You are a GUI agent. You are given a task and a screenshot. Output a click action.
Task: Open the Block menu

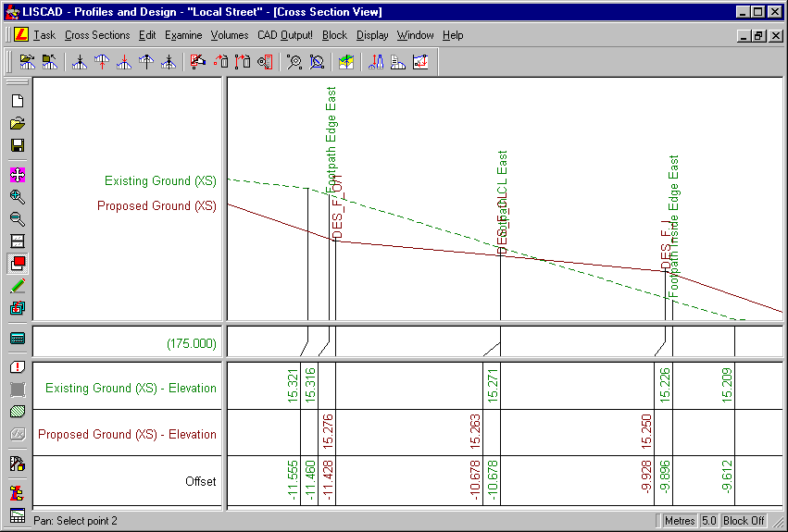334,35
